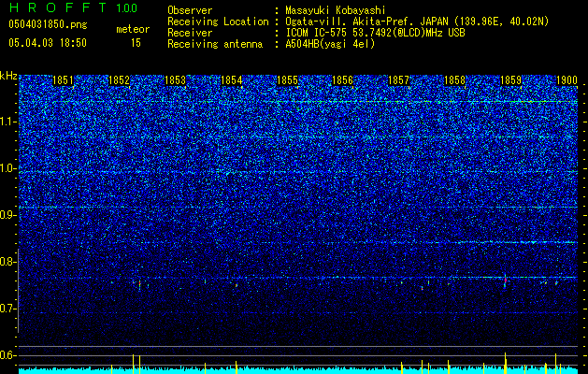Click the 1853 time marker

click(175, 80)
